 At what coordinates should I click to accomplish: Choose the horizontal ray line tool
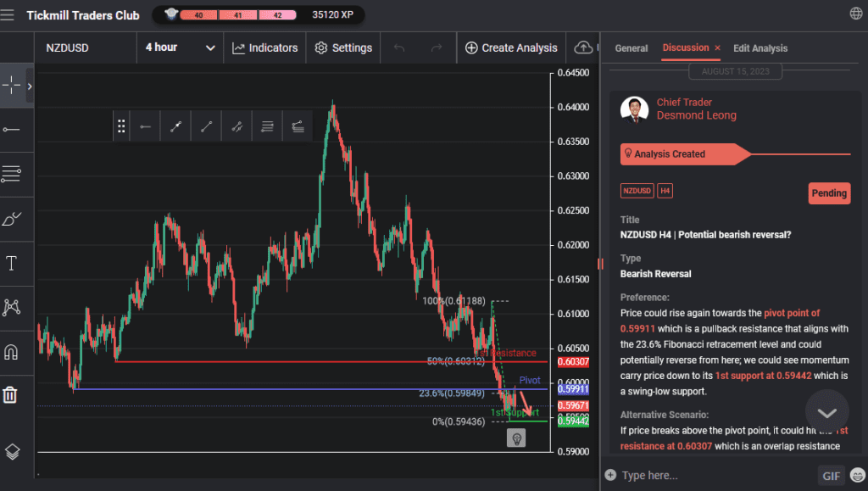pyautogui.click(x=146, y=126)
